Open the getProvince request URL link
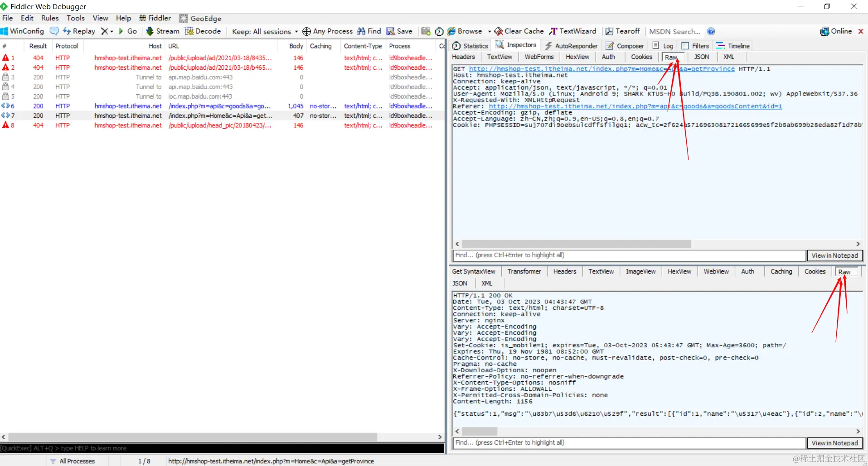 [x=602, y=69]
